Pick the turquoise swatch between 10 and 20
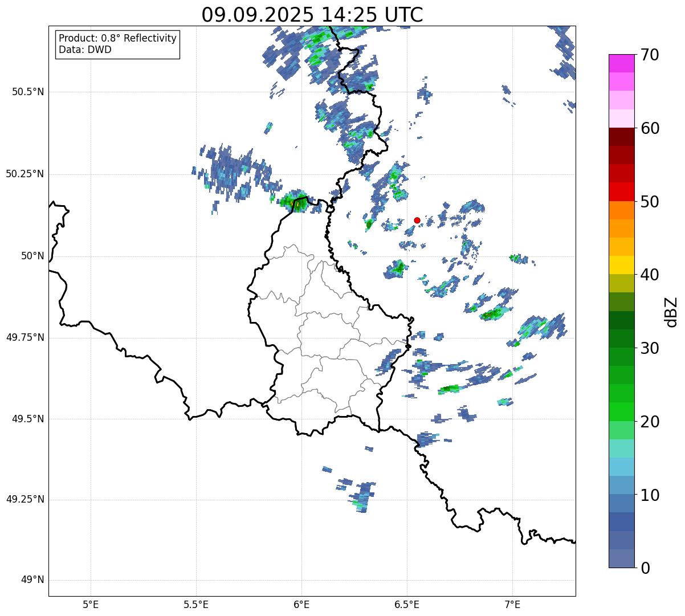The width and height of the screenshot is (685, 616). pos(621,448)
